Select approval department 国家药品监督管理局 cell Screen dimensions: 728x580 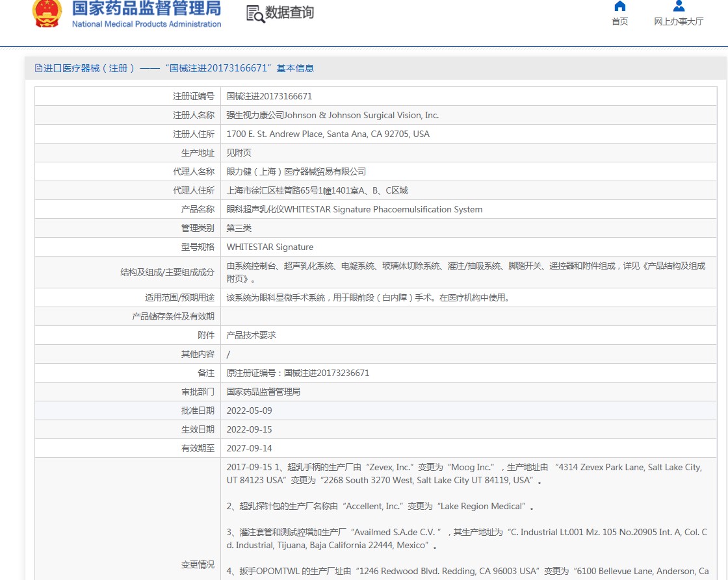(263, 392)
